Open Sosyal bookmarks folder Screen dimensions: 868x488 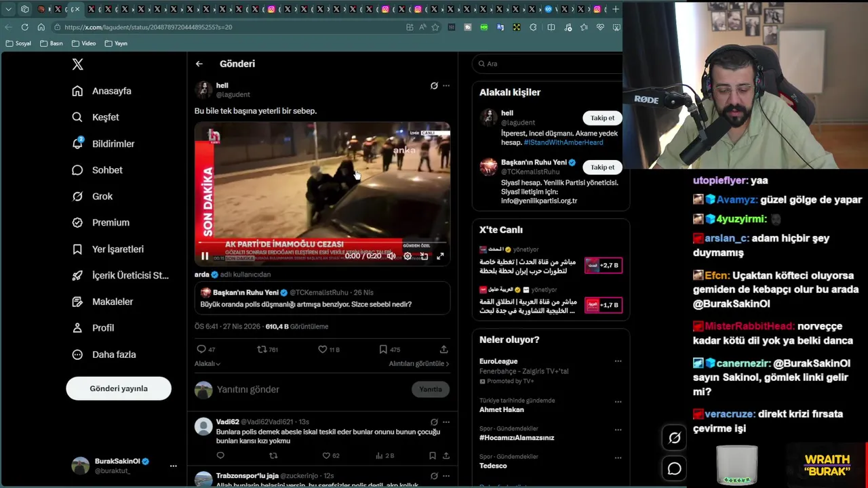[x=18, y=43]
